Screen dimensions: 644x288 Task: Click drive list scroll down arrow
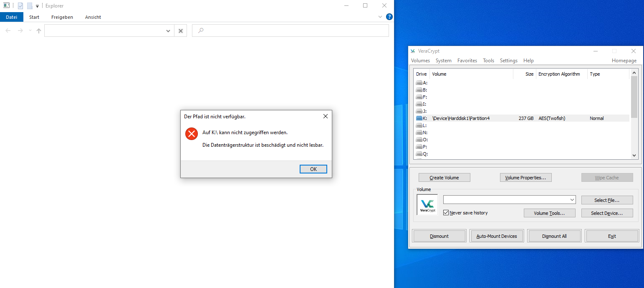[634, 155]
